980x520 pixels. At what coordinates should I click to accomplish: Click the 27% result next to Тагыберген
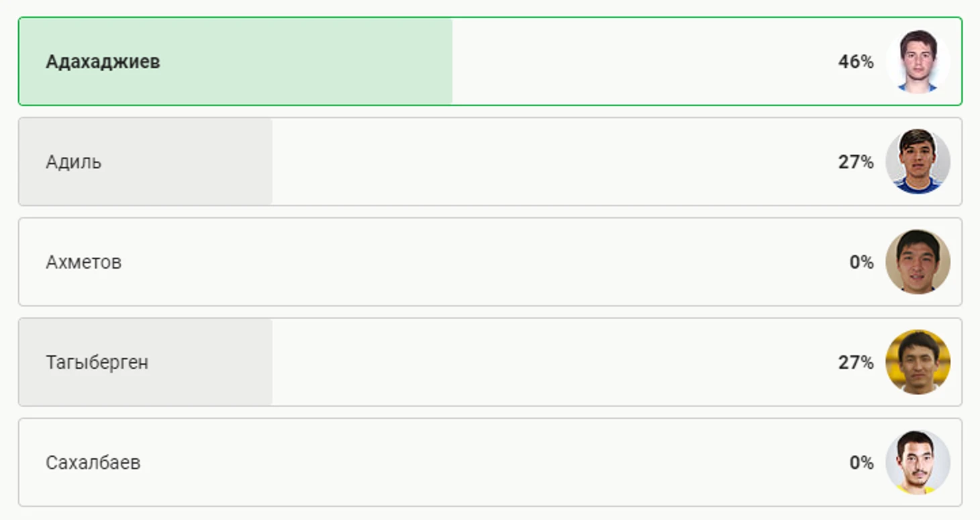click(x=856, y=363)
